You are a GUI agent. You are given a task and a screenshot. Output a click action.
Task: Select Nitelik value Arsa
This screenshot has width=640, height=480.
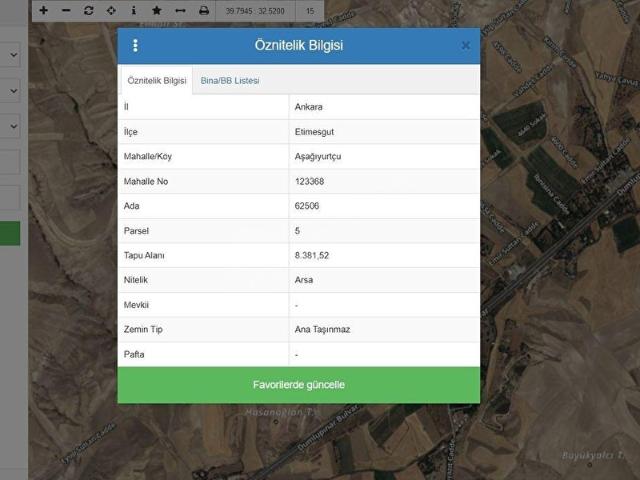click(x=304, y=280)
